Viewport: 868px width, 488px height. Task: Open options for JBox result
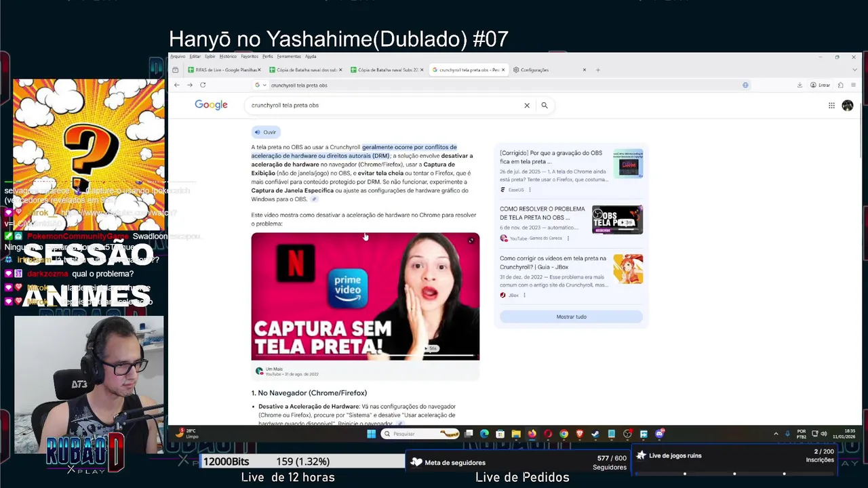click(x=524, y=295)
